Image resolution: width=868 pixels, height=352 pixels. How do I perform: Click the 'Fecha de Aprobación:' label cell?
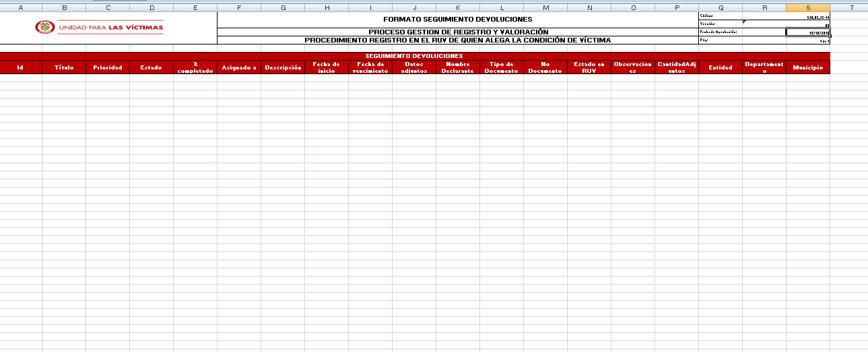coord(721,32)
